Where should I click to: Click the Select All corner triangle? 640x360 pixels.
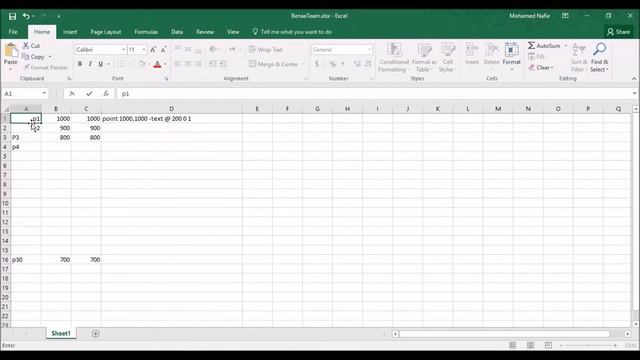pyautogui.click(x=6, y=109)
